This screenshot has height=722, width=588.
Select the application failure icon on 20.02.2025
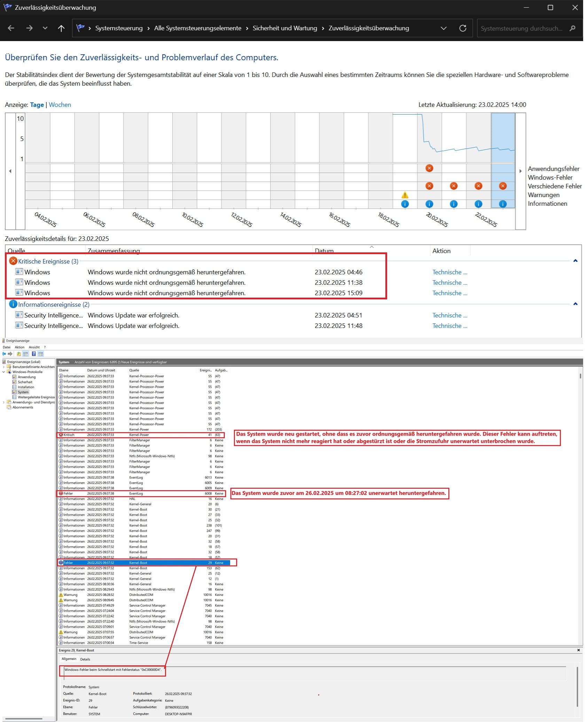click(x=429, y=168)
